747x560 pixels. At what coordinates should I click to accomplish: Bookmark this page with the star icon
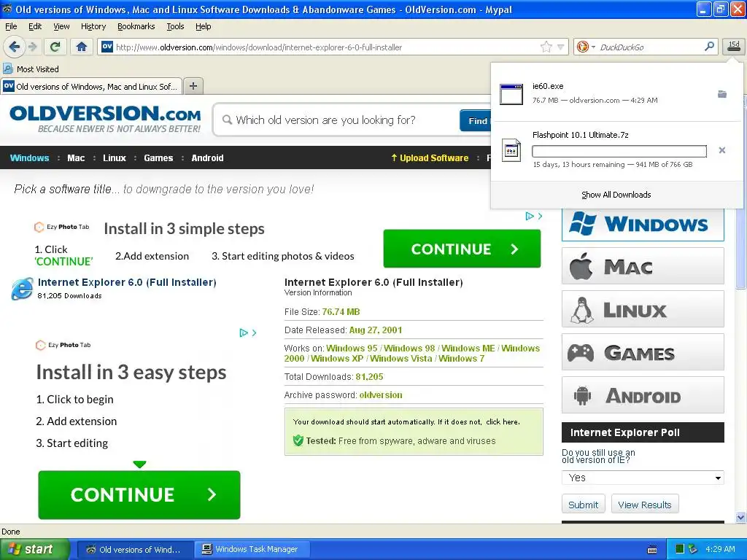pyautogui.click(x=546, y=47)
